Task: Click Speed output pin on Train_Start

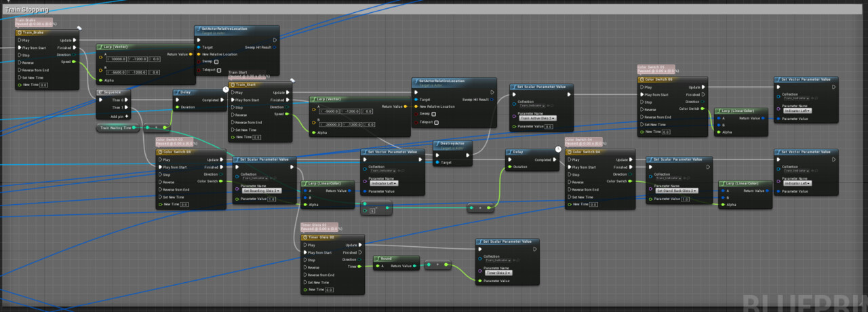Action: pos(288,114)
